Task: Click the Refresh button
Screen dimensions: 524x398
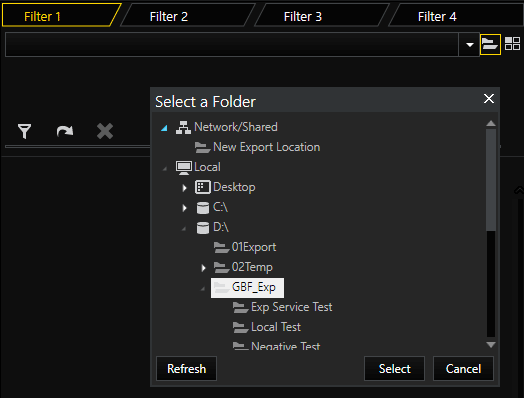Action: (x=186, y=369)
